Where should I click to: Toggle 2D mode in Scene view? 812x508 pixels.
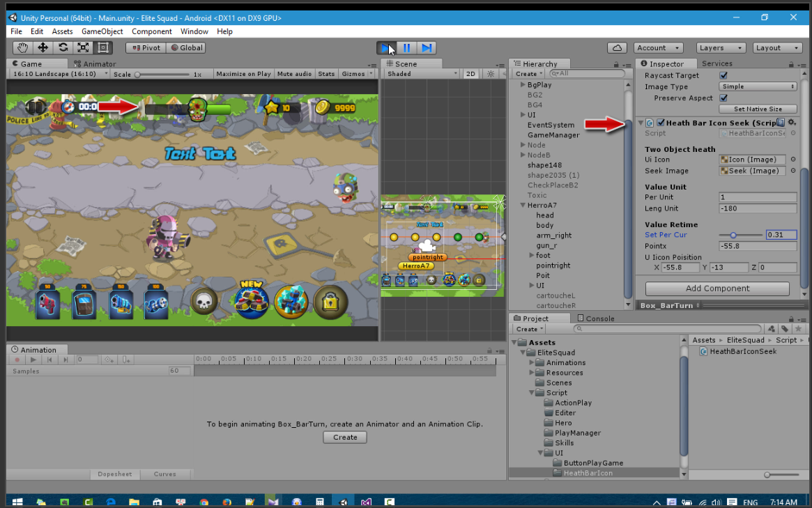[470, 74]
